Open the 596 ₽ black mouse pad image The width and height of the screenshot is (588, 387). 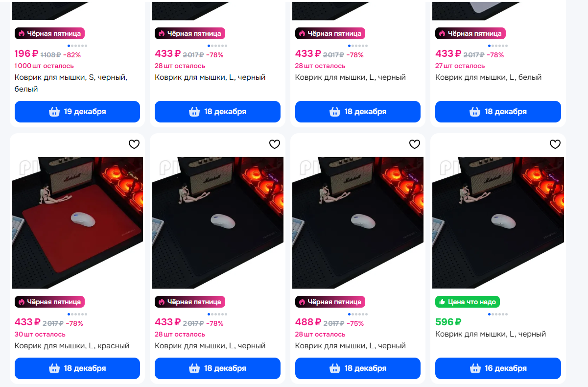click(x=498, y=223)
